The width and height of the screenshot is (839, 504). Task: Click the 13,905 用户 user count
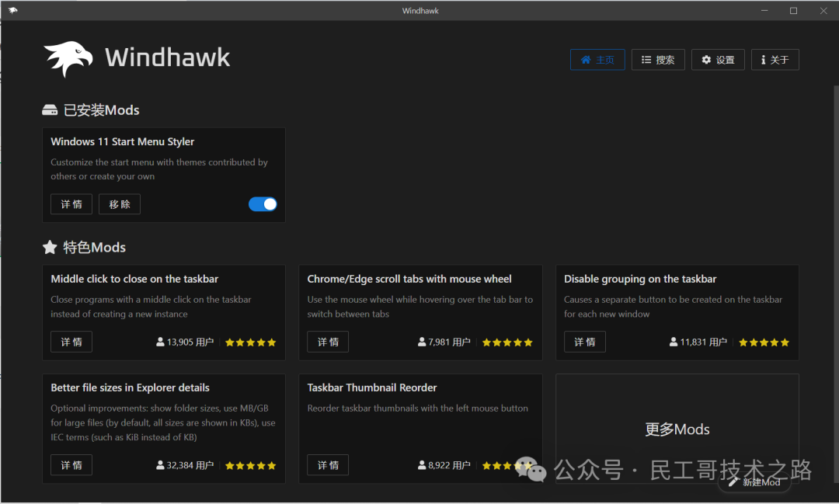185,342
